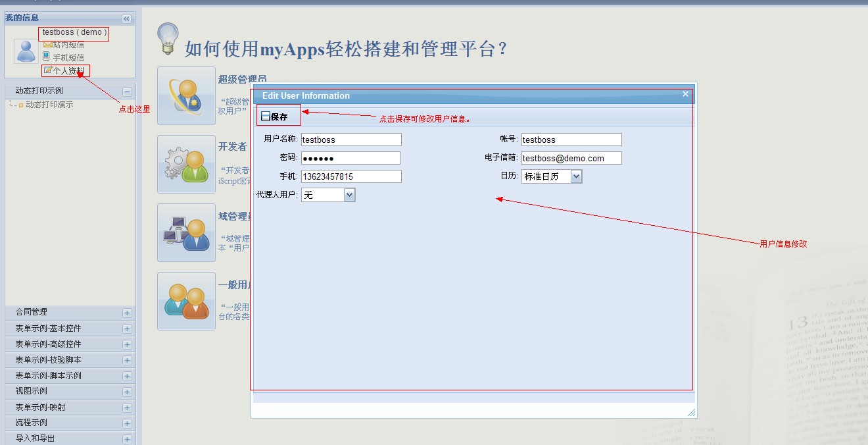
Task: Expand 表单示例-脚本示例 section
Action: (x=127, y=376)
